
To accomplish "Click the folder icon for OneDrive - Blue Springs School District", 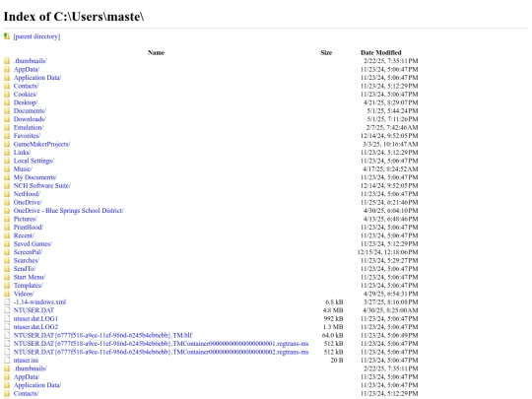I will [x=7, y=211].
